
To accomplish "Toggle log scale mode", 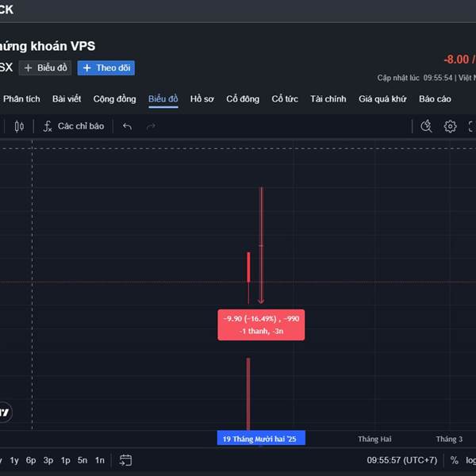I will 470,460.
